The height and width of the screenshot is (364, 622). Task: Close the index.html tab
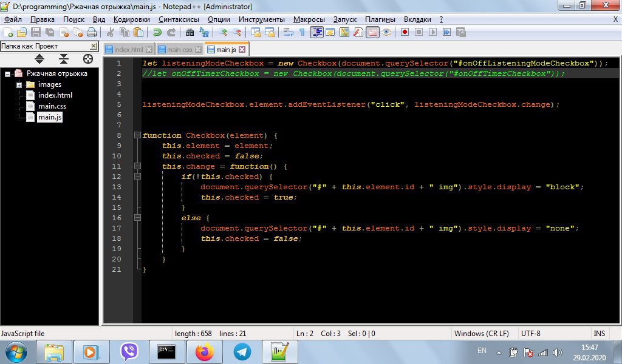pyautogui.click(x=149, y=50)
